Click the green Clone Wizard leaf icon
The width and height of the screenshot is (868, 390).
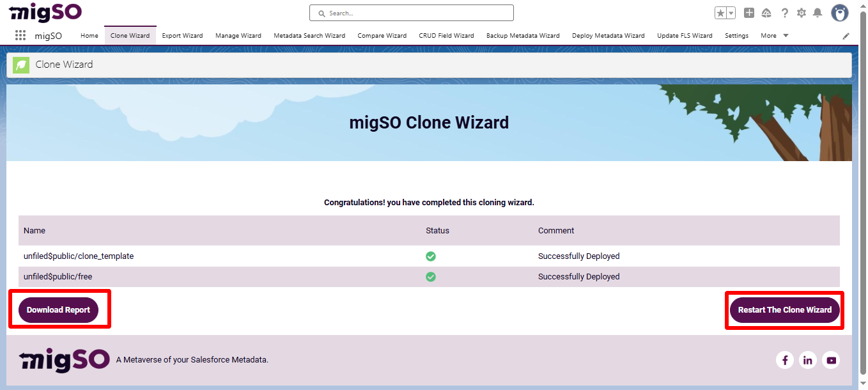[21, 65]
